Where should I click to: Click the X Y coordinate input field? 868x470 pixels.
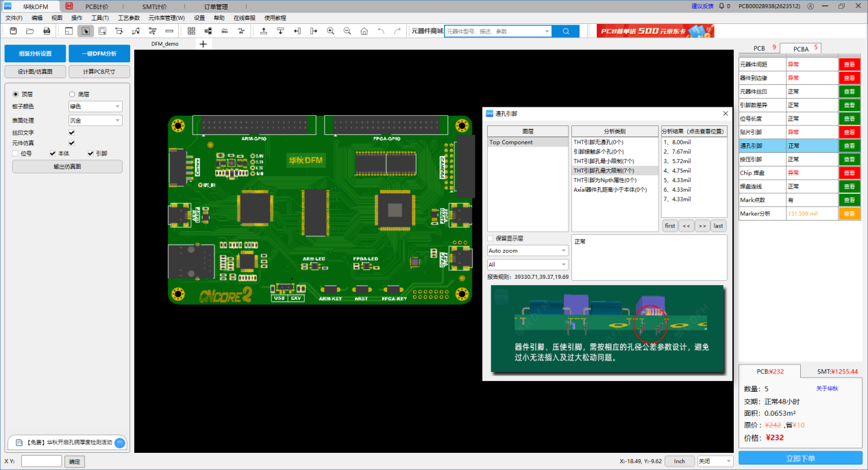pyautogui.click(x=41, y=461)
